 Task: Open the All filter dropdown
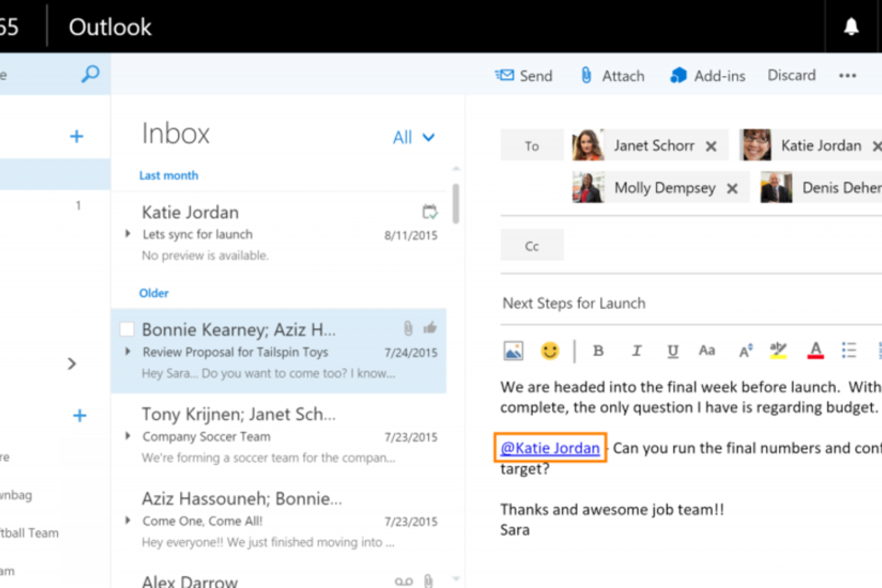413,137
